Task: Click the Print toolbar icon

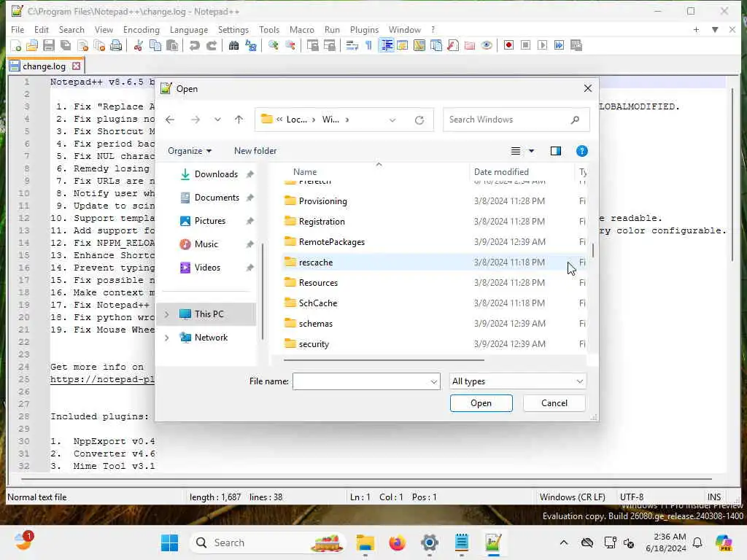Action: pos(116,46)
